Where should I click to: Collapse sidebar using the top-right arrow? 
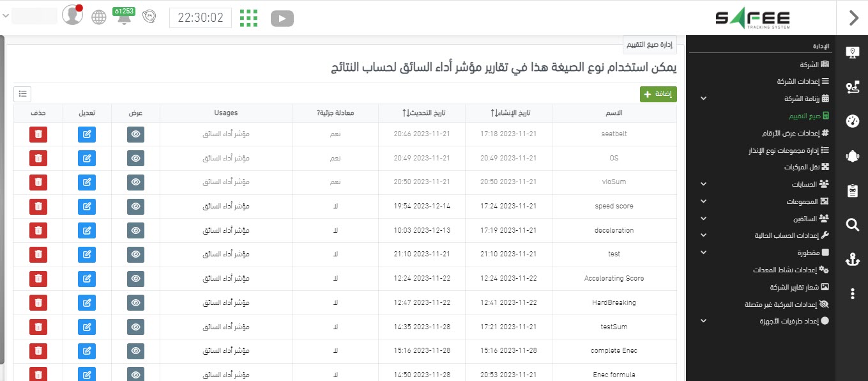853,18
